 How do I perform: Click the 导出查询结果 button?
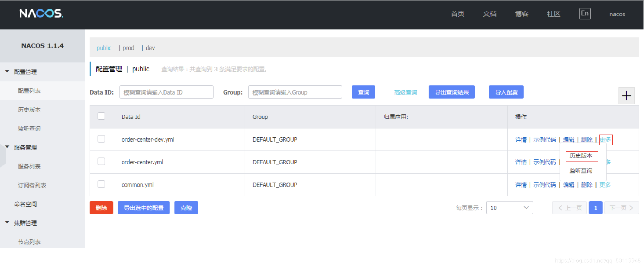pyautogui.click(x=452, y=92)
